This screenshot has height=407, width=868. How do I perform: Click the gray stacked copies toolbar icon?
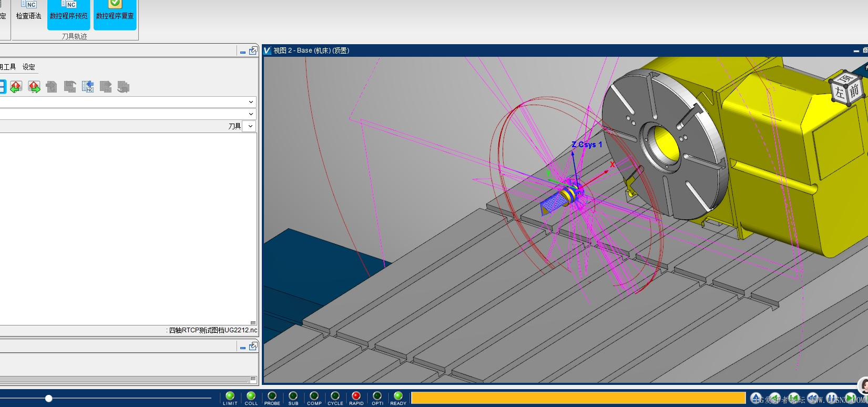(x=124, y=87)
